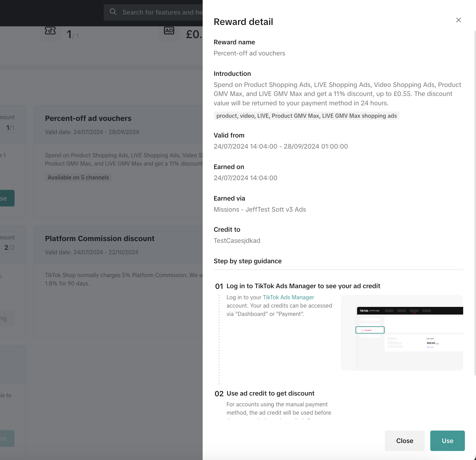Click step 02 Use ad credit heading

pyautogui.click(x=270, y=393)
